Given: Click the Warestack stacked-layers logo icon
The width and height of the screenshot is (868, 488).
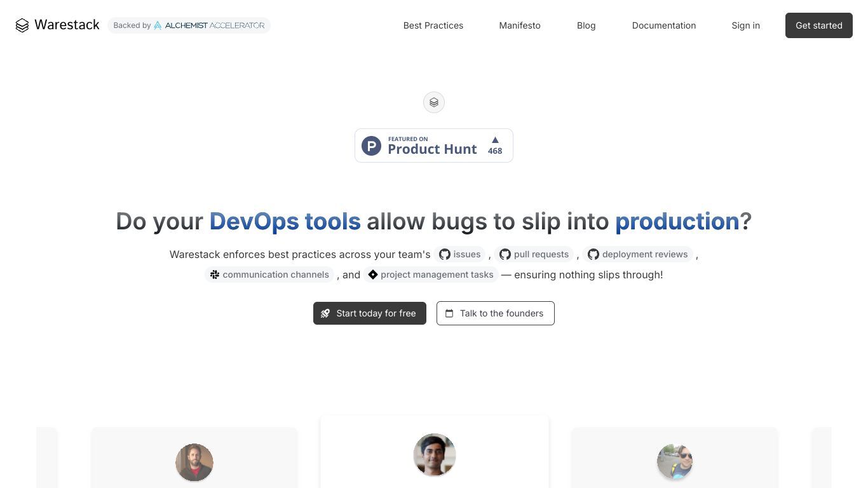Looking at the screenshot, I should [22, 25].
